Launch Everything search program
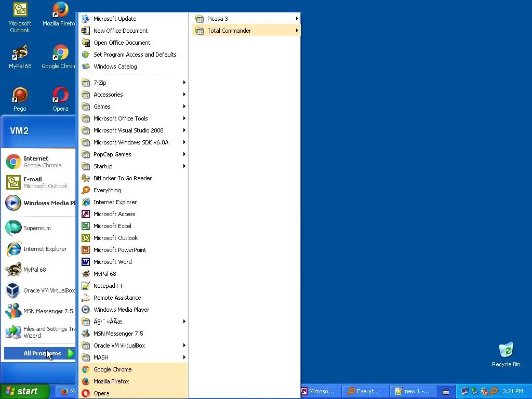This screenshot has height=399, width=532. [133, 190]
